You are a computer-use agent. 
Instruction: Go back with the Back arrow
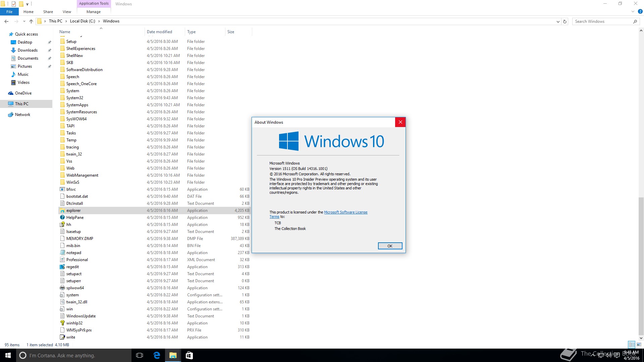pos(6,21)
